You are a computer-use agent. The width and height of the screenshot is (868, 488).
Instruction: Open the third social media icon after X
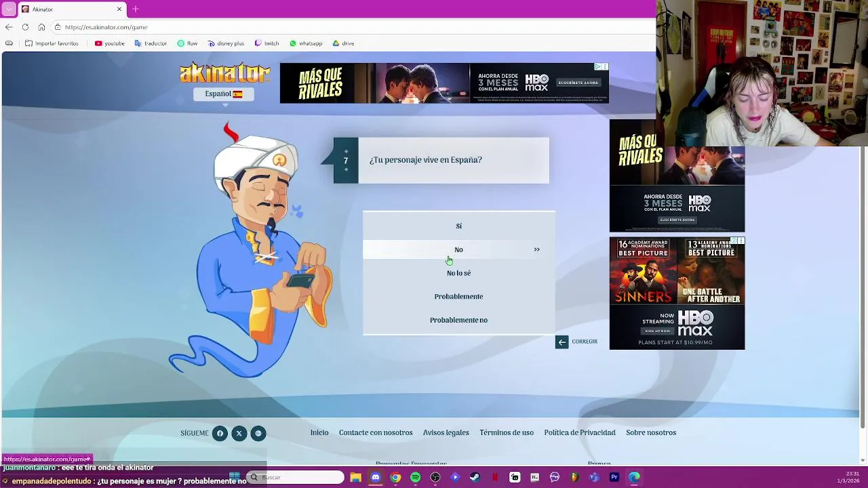click(x=258, y=433)
